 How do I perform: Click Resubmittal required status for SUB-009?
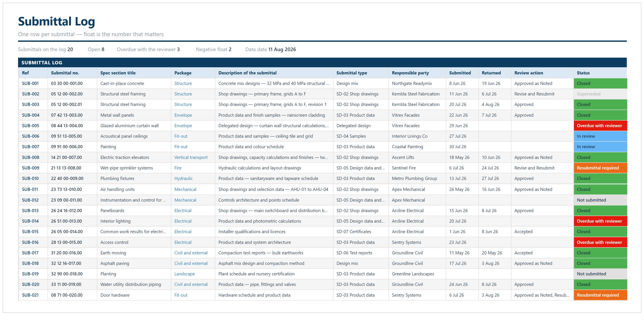[600, 168]
